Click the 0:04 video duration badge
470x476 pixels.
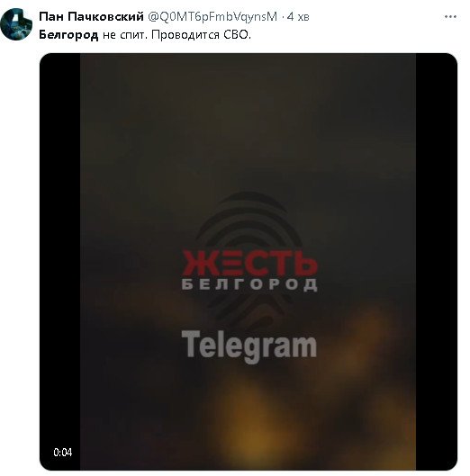point(63,453)
